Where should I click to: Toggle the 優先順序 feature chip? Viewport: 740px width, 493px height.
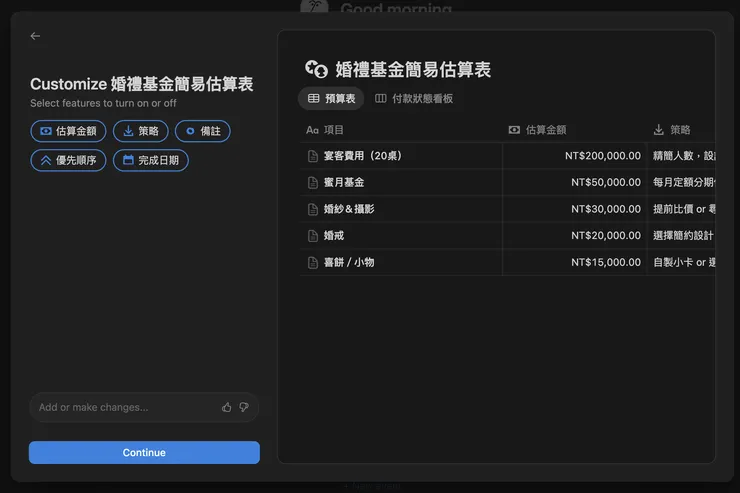(68, 160)
